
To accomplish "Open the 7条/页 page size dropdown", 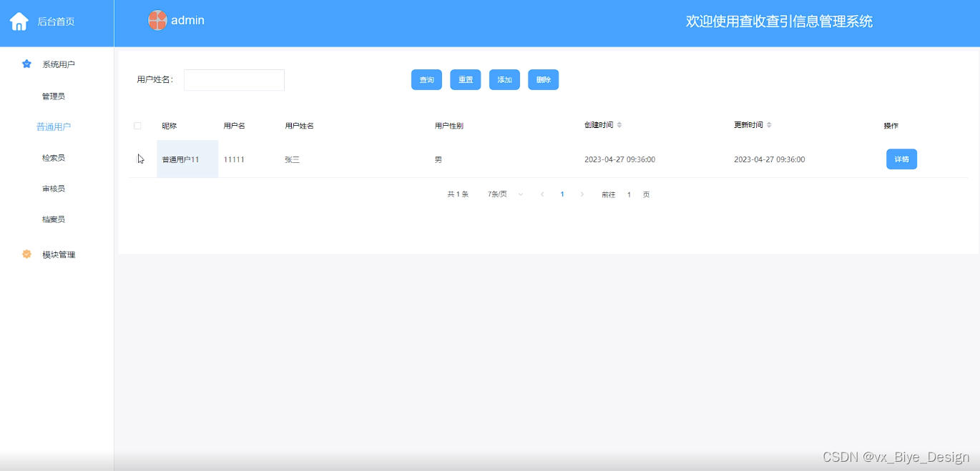I will point(505,194).
